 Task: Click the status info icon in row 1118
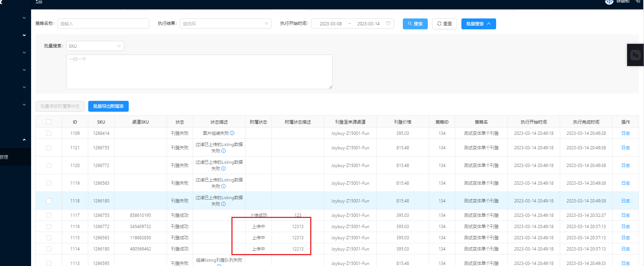click(x=223, y=204)
